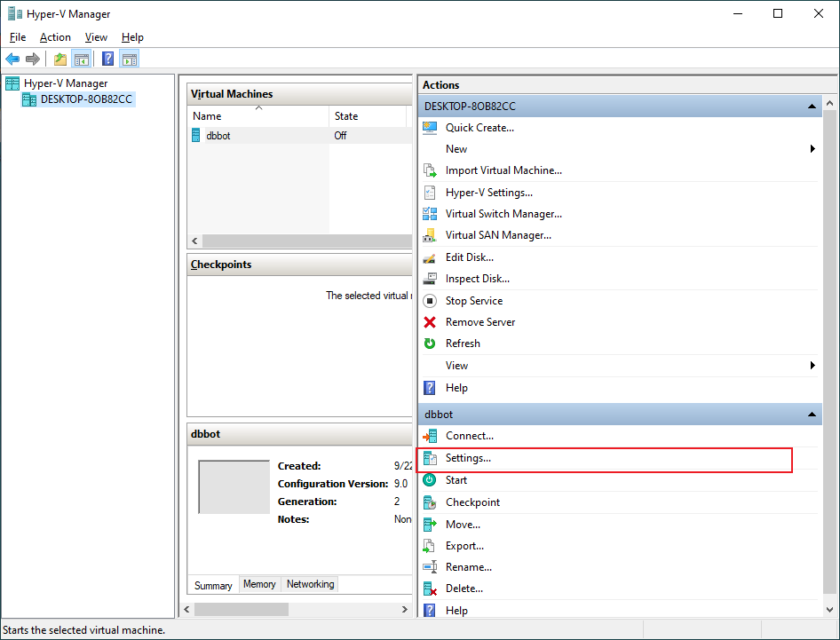The width and height of the screenshot is (840, 640).
Task: Switch to the Summary tab
Action: pyautogui.click(x=213, y=585)
